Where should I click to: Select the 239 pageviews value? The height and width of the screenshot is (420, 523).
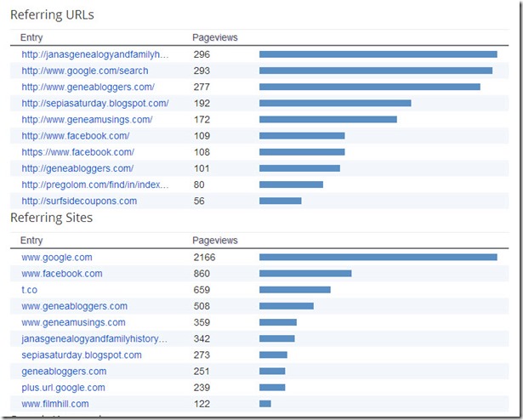coord(202,388)
